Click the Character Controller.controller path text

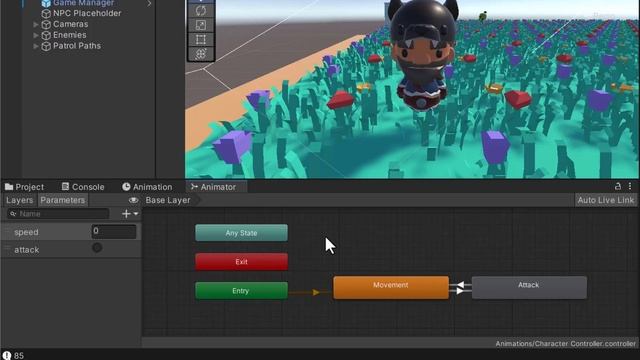[565, 344]
